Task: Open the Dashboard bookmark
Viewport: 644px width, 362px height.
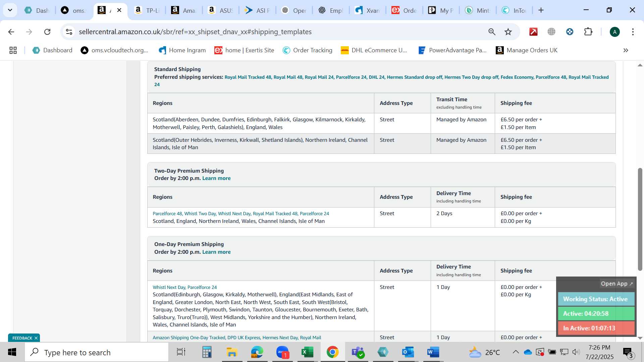Action: [52, 50]
